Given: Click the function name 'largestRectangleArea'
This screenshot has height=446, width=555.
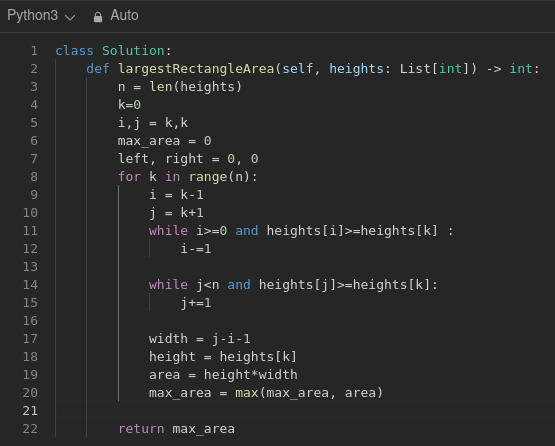Looking at the screenshot, I should [x=196, y=69].
